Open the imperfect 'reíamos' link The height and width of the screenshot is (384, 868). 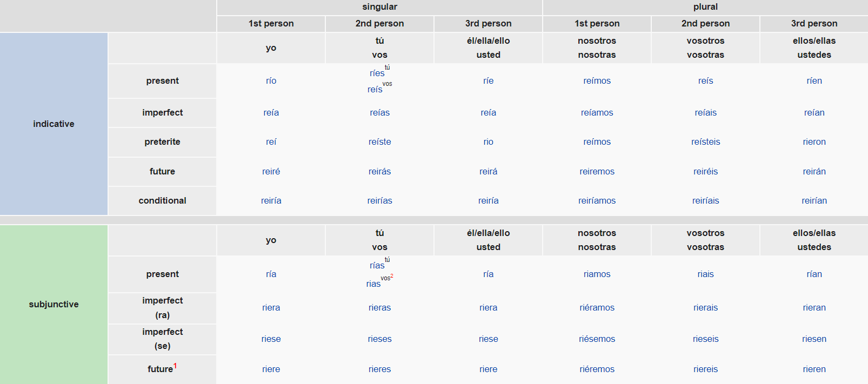597,113
